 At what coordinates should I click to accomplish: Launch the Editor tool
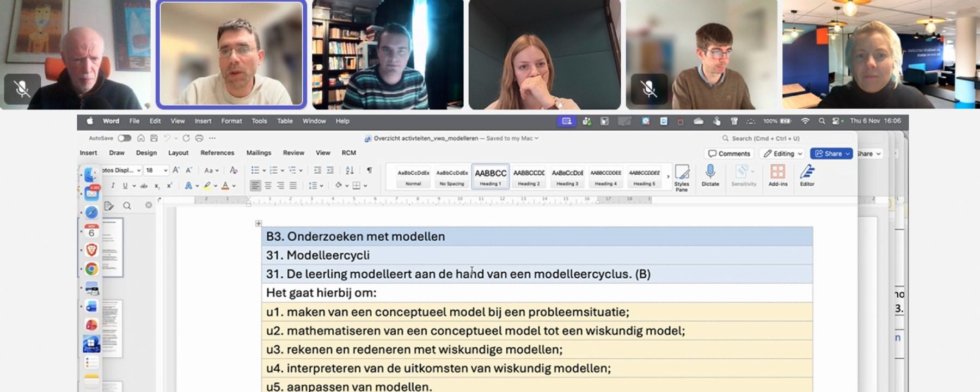(x=807, y=173)
